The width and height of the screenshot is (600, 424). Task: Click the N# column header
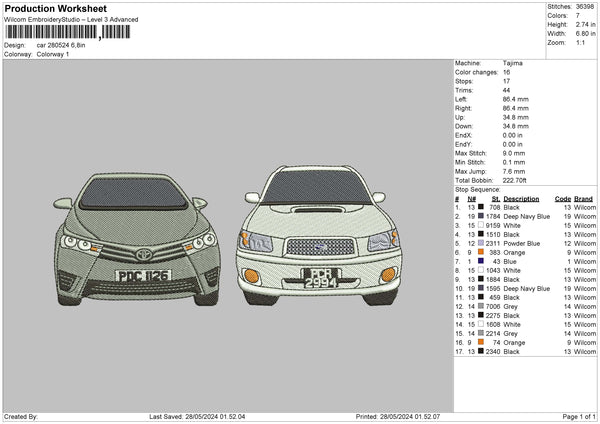[x=471, y=199]
